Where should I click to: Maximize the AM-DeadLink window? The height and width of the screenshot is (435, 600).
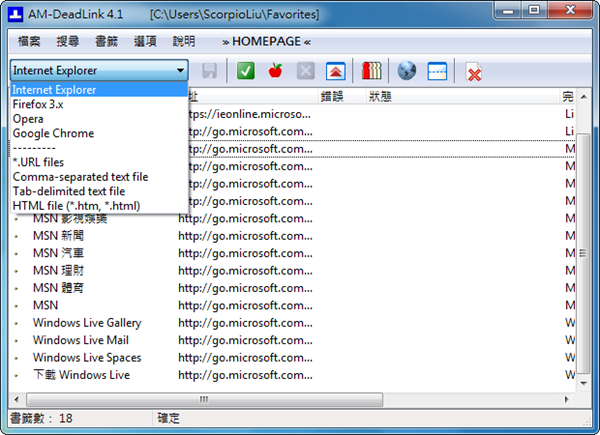pos(534,10)
